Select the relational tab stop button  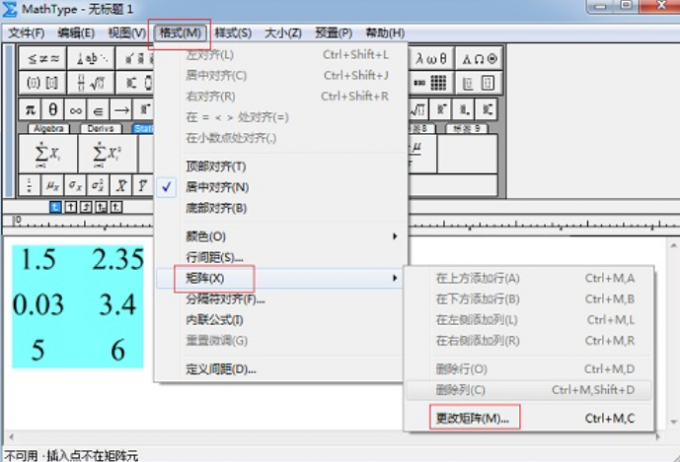[101, 207]
